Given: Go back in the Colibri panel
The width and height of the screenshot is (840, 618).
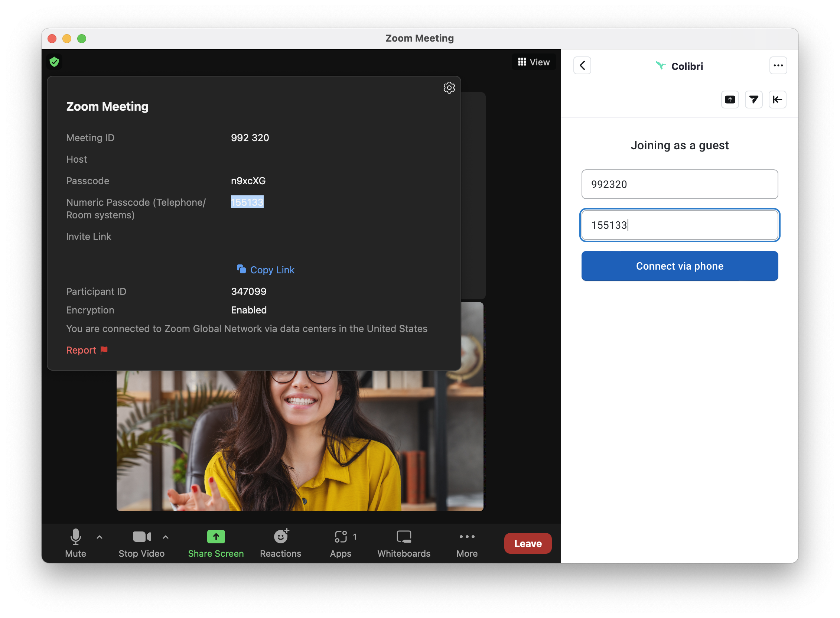Looking at the screenshot, I should click(582, 66).
